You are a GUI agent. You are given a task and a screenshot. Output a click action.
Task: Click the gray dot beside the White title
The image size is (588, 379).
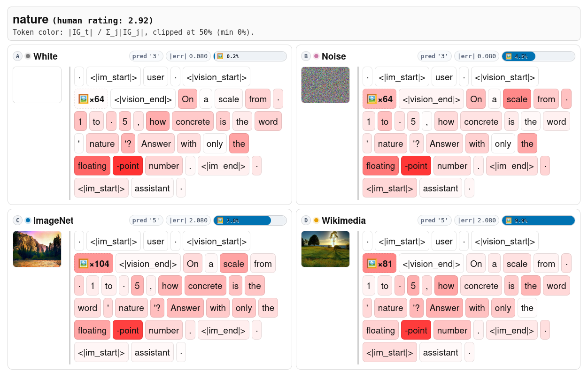[x=28, y=56]
